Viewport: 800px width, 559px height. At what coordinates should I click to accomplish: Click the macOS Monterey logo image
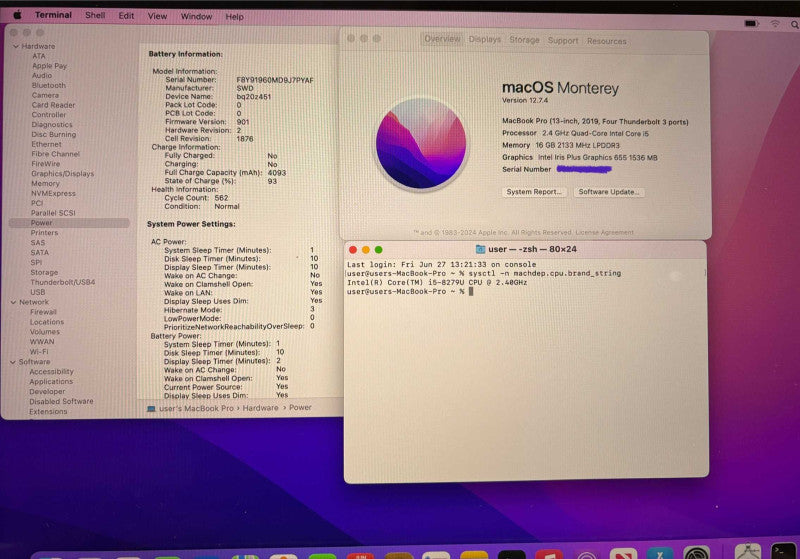[x=421, y=144]
